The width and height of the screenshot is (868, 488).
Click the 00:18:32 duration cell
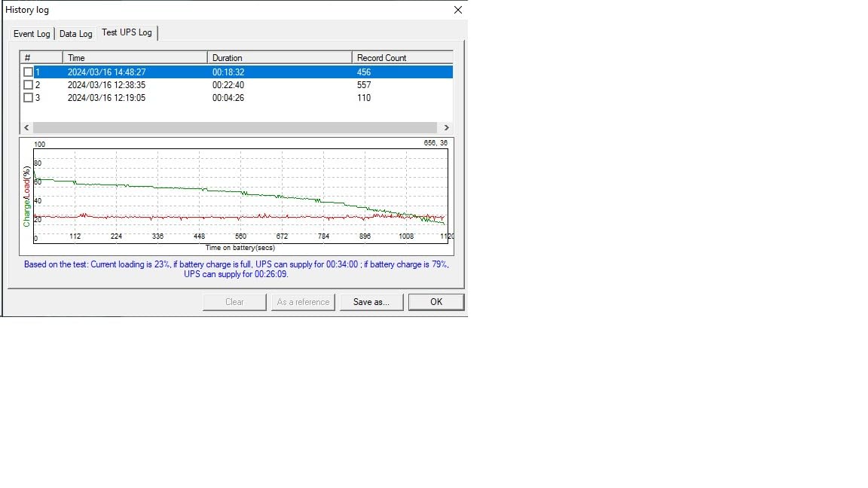pyautogui.click(x=228, y=72)
